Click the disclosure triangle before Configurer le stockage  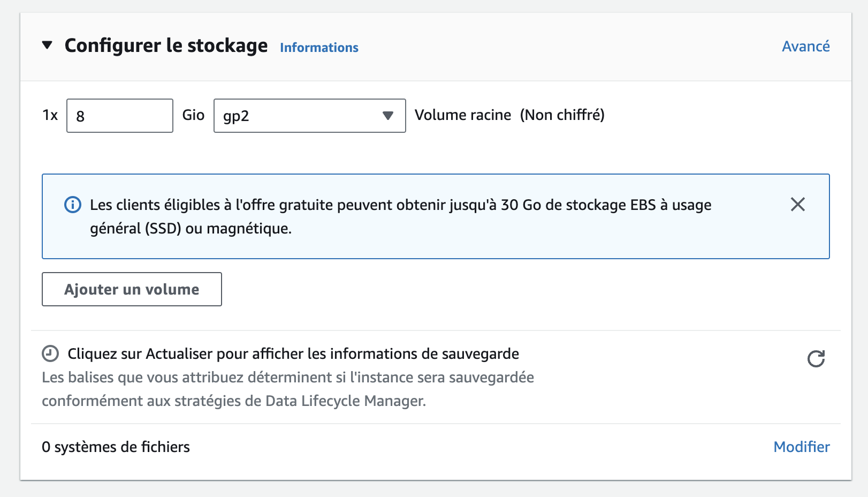coord(47,46)
